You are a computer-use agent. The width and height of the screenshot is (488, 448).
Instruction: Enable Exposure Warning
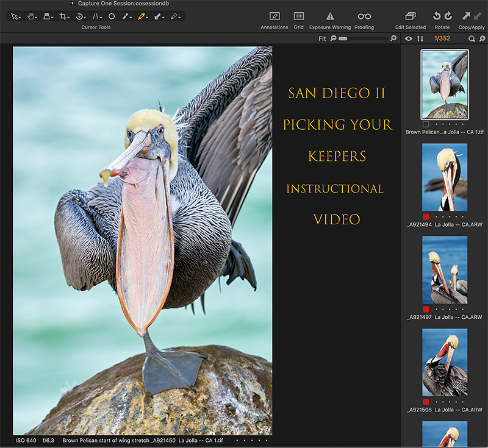click(330, 16)
